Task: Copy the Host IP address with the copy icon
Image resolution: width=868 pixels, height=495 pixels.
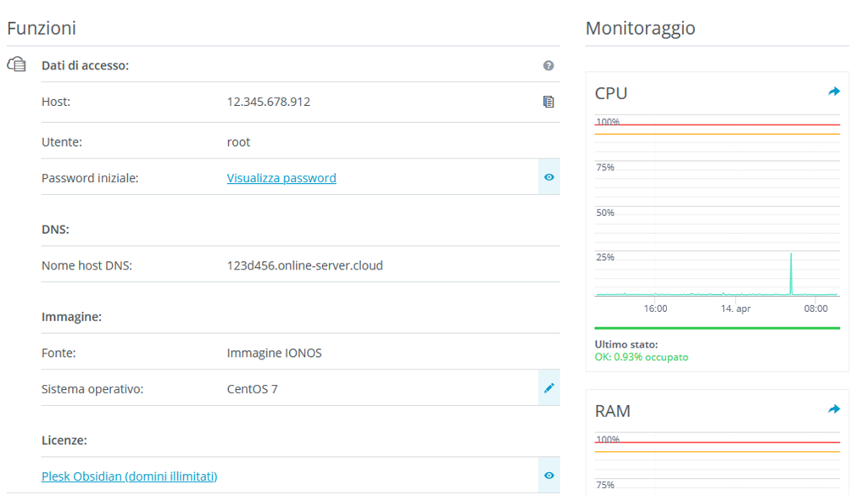Action: [x=548, y=102]
